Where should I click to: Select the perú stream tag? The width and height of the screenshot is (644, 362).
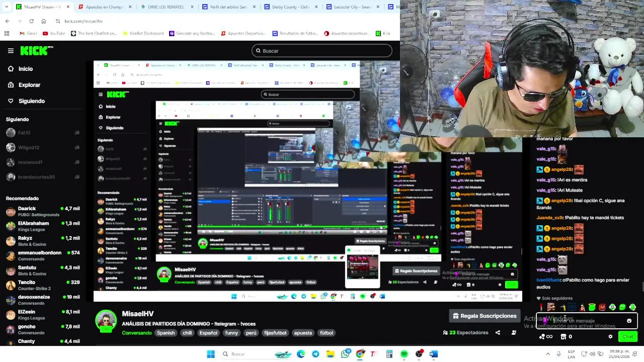(251, 333)
